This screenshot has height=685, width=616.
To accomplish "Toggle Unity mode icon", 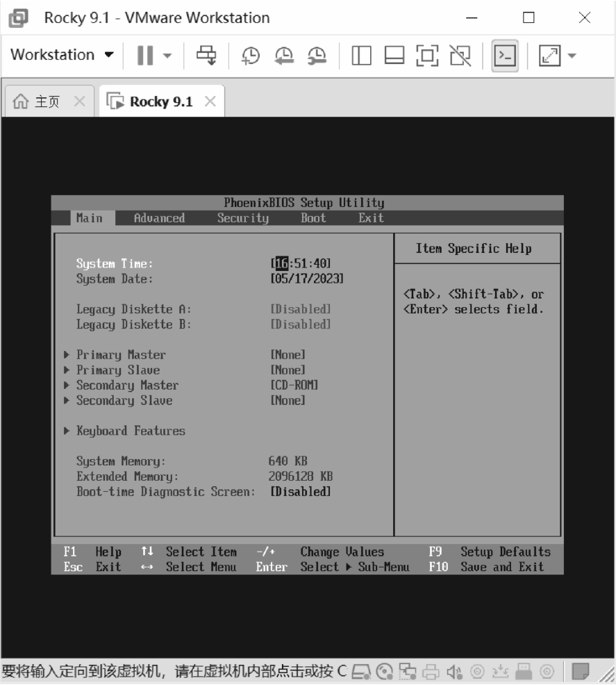I will tap(459, 55).
